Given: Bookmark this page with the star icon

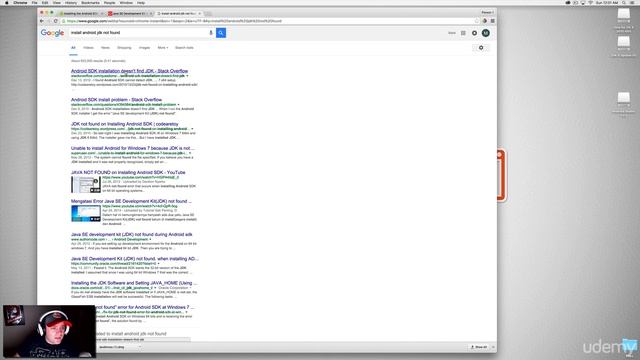Looking at the screenshot, I should 477,21.
